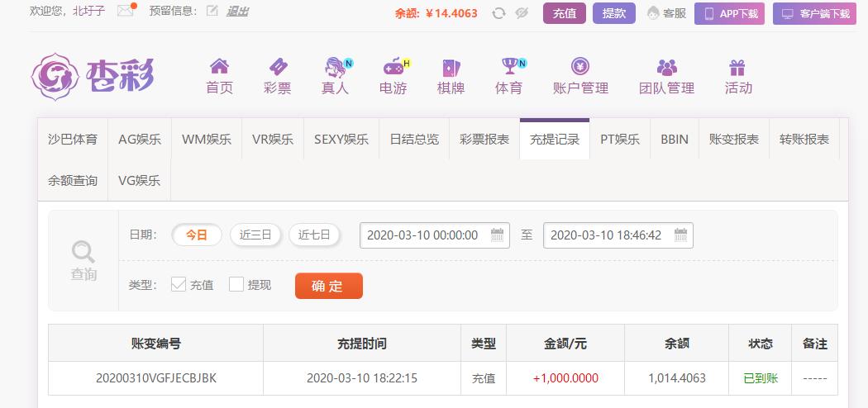Screen dimensions: 868x408
Task: Switch to VG娱乐 tab
Action: point(140,180)
